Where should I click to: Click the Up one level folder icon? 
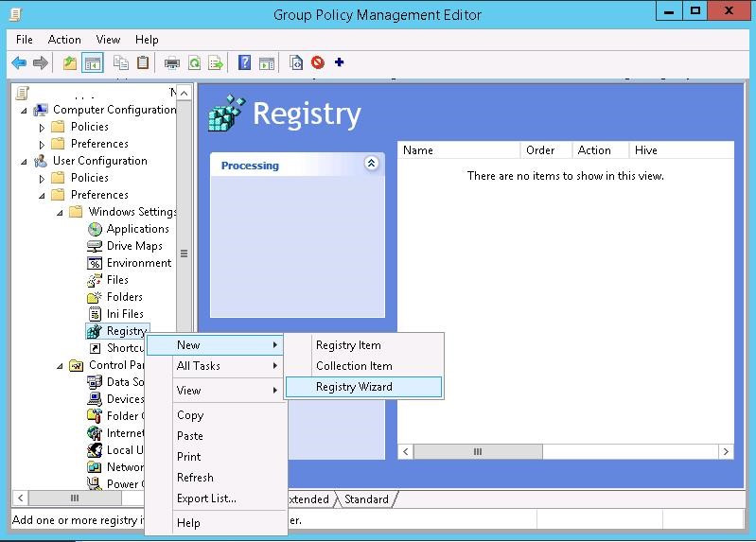69,63
